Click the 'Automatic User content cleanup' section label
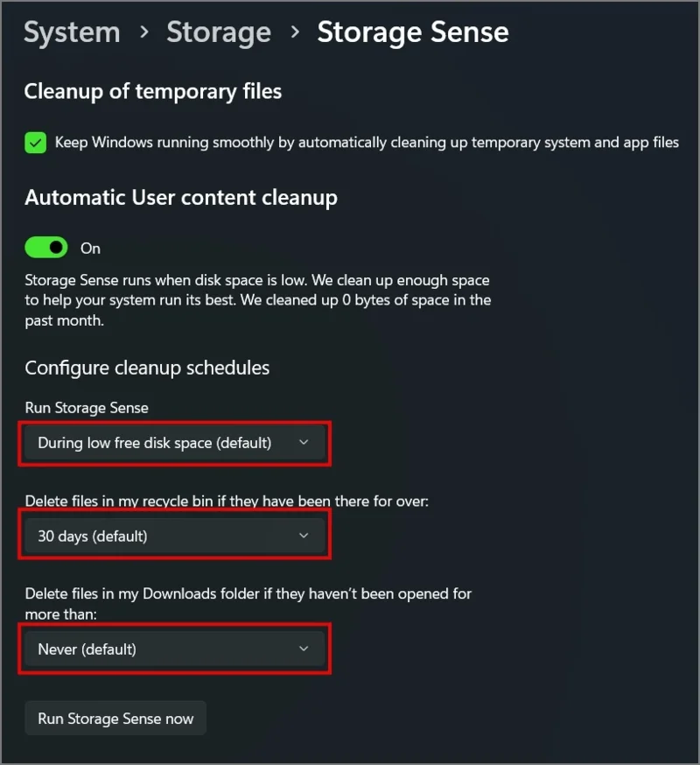 coord(180,197)
